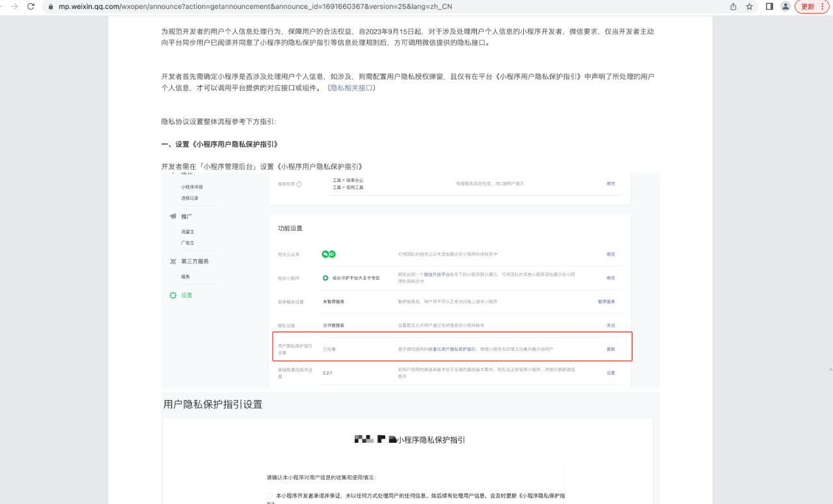Open 服务 under 第三方服务
This screenshot has width=833, height=504.
point(185,276)
